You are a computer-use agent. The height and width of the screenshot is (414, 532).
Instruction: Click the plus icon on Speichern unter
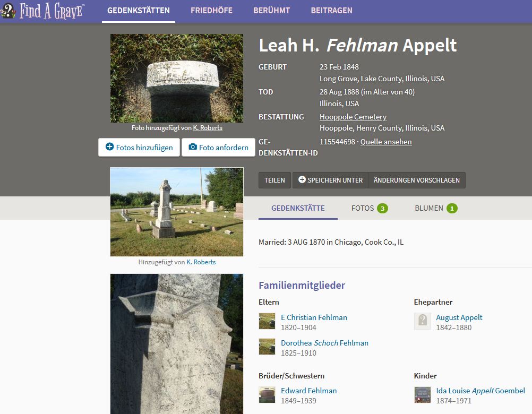tap(302, 180)
